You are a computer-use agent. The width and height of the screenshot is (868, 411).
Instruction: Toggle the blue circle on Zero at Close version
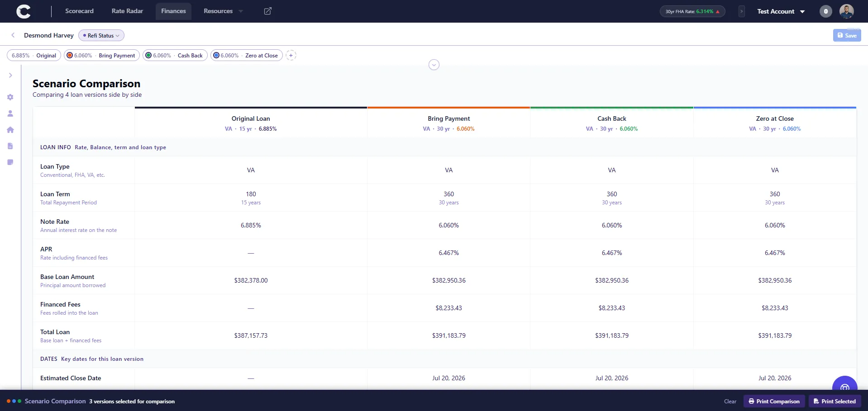216,55
